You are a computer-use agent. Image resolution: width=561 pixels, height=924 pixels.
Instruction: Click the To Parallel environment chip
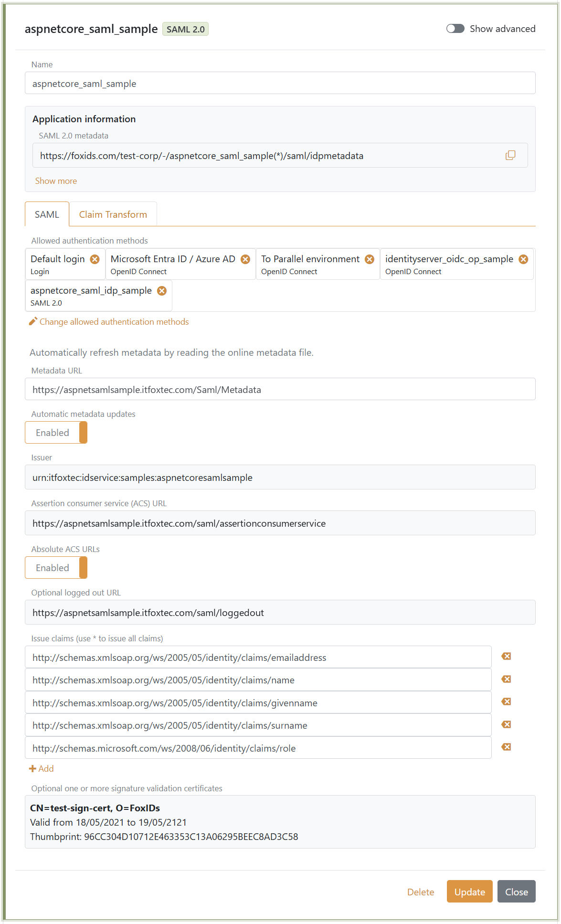tap(318, 264)
